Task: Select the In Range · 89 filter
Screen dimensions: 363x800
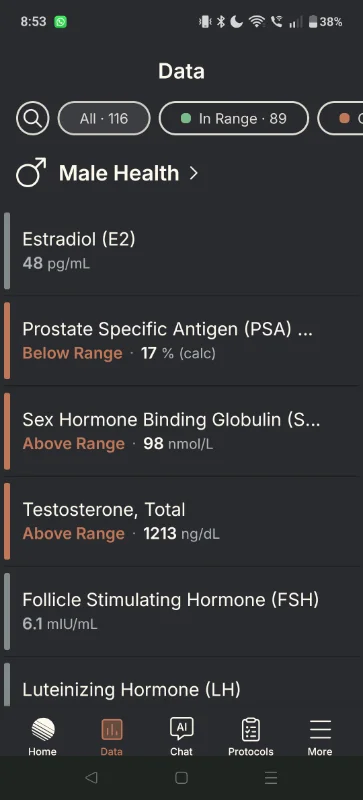Action: [x=234, y=118]
